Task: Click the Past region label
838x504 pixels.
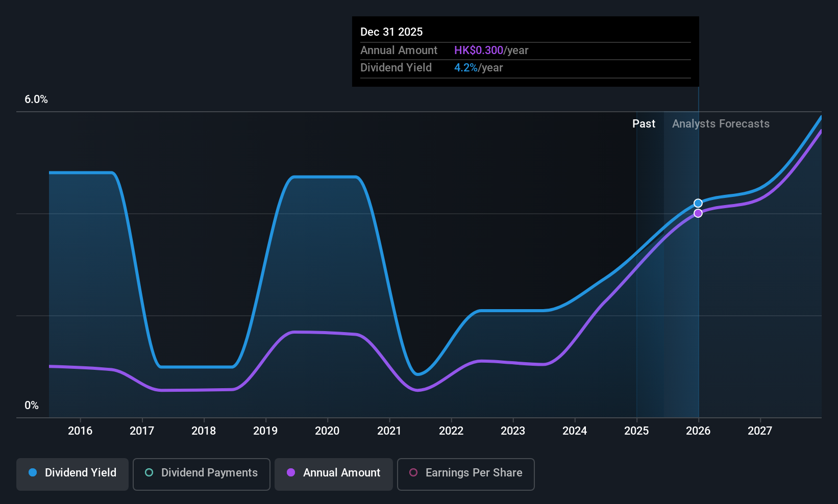Action: pos(644,124)
